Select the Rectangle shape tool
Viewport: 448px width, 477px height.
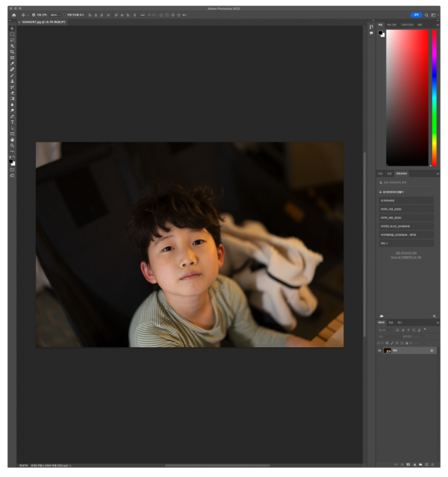point(12,134)
